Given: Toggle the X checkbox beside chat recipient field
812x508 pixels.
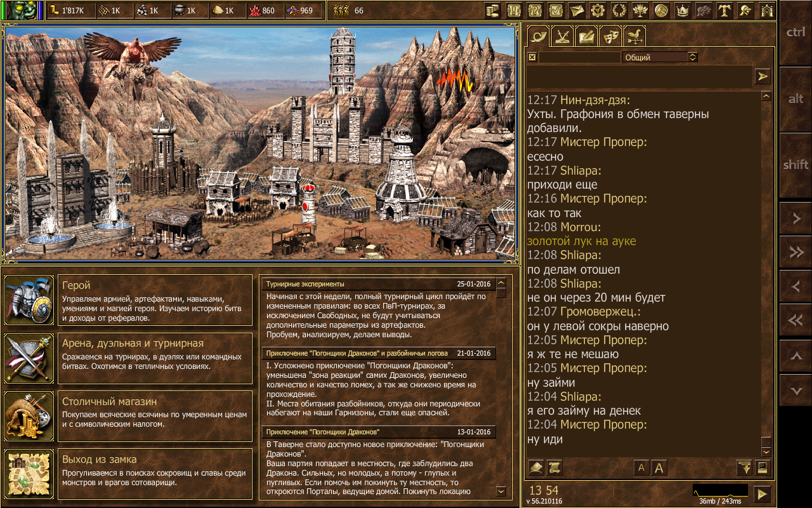Looking at the screenshot, I should tap(532, 57).
